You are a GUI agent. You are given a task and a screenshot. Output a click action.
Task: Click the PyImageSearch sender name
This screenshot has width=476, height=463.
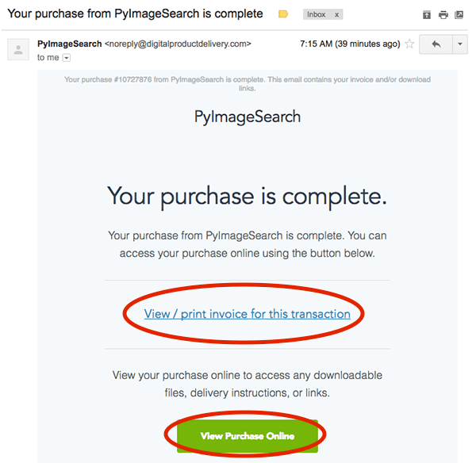click(70, 44)
